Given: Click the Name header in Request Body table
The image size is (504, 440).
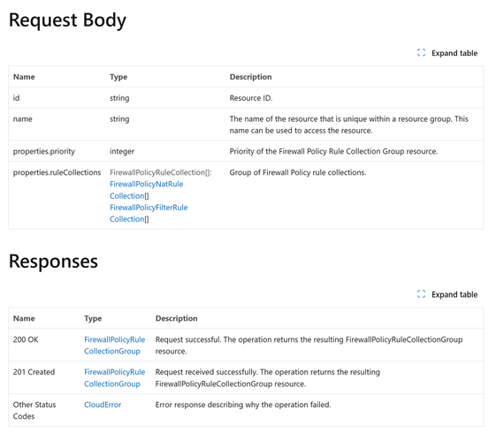Looking at the screenshot, I should pos(24,77).
